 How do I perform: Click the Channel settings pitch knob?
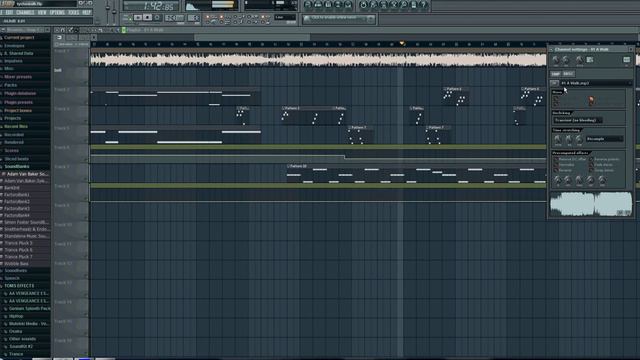(x=579, y=60)
